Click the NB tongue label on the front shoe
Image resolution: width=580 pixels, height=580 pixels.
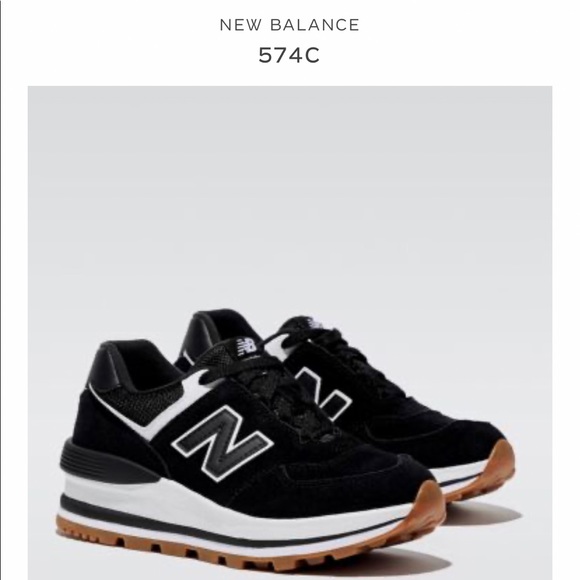click(247, 347)
